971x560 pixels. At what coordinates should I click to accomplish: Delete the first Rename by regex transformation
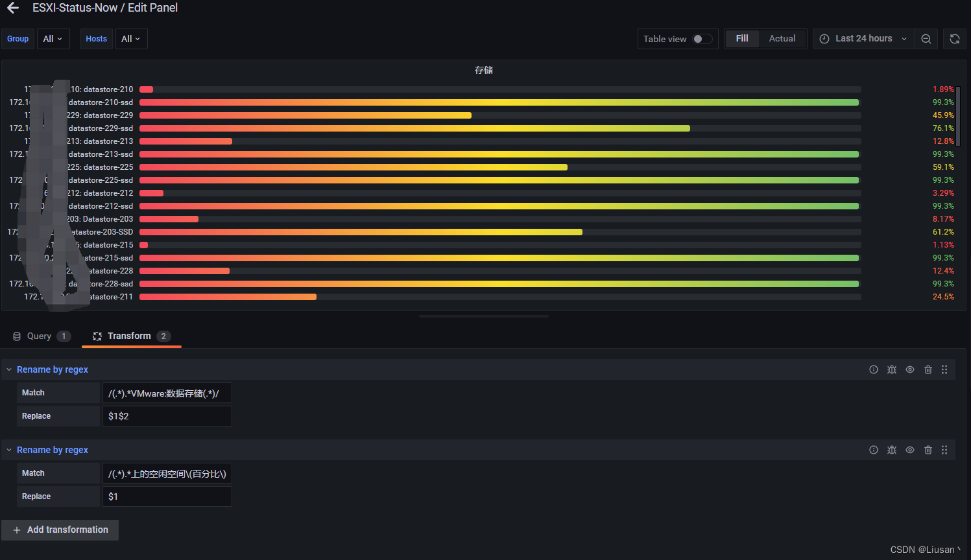click(x=928, y=369)
